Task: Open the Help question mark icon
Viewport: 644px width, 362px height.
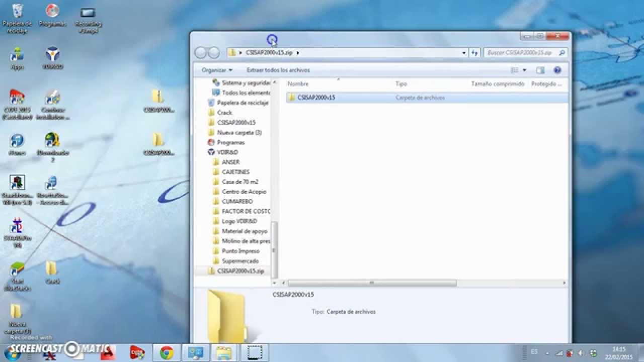Action: [557, 70]
